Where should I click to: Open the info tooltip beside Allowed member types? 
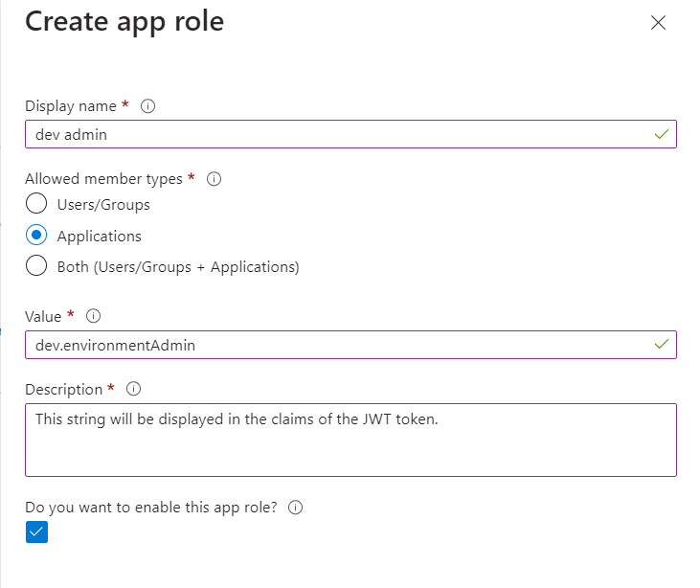click(214, 179)
